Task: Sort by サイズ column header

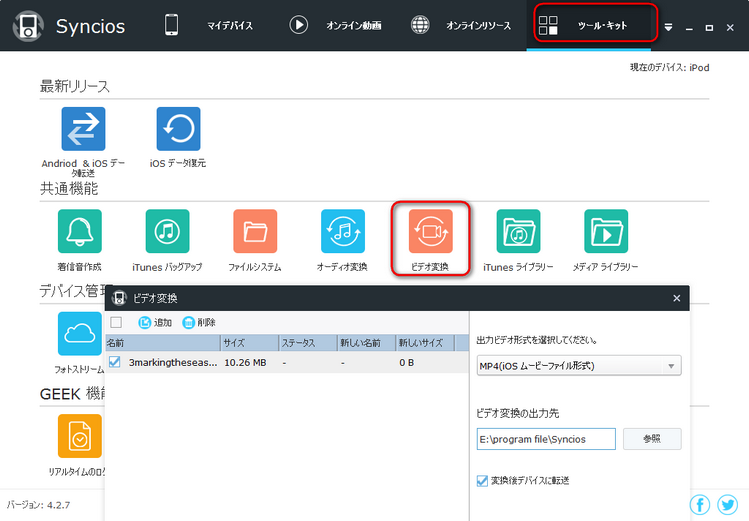Action: point(250,343)
